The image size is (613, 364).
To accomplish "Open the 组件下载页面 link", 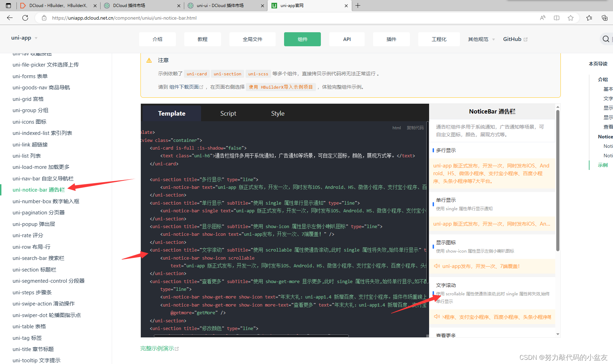I will point(186,87).
